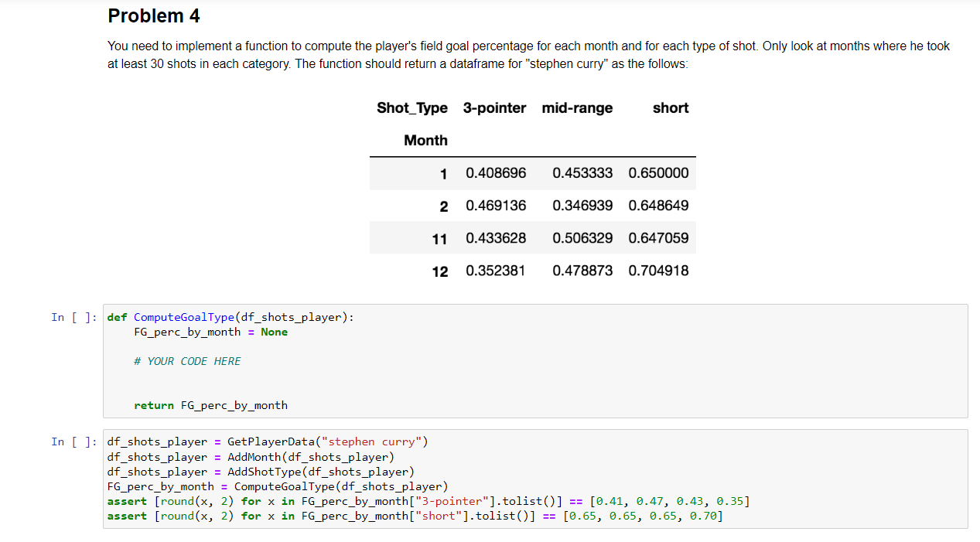Screen dimensions: 980x542
Task: Select the In [ ] prompt of second cell
Action: coord(74,441)
